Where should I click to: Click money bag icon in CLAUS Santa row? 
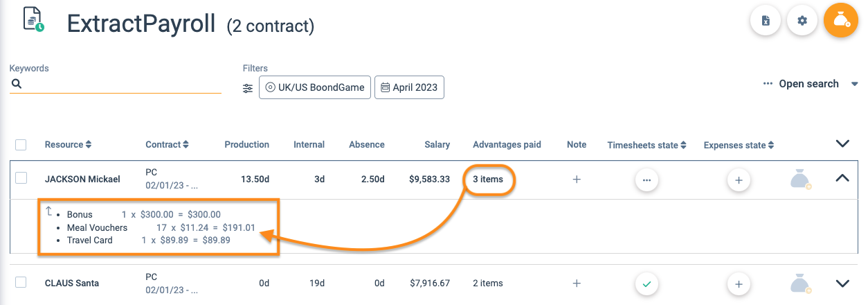pos(800,284)
